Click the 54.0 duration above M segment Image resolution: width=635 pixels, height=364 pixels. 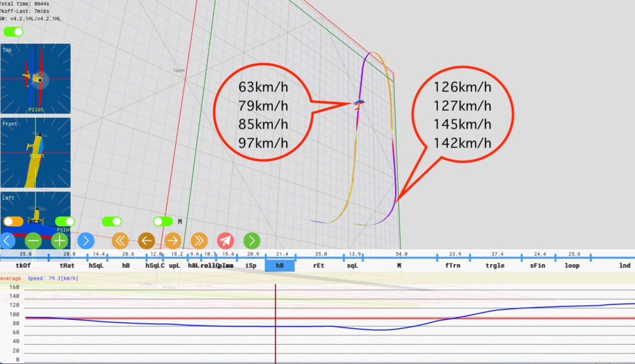(x=401, y=254)
